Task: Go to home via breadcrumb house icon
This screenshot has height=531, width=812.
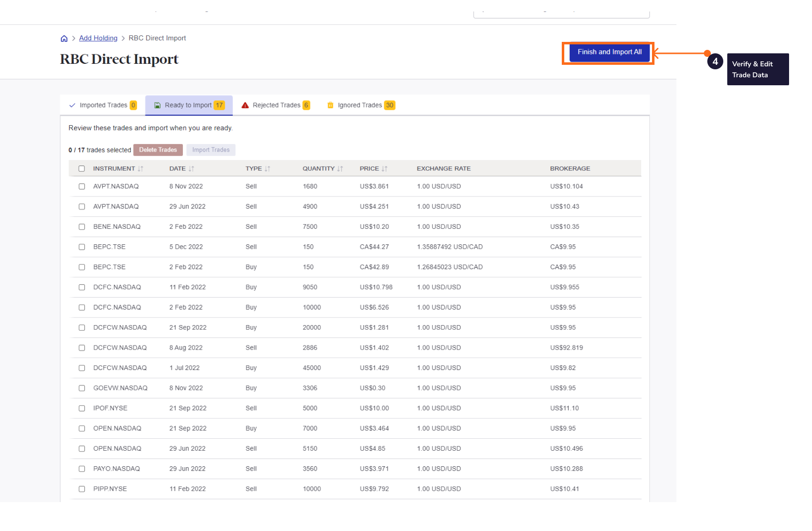Action: tap(64, 38)
